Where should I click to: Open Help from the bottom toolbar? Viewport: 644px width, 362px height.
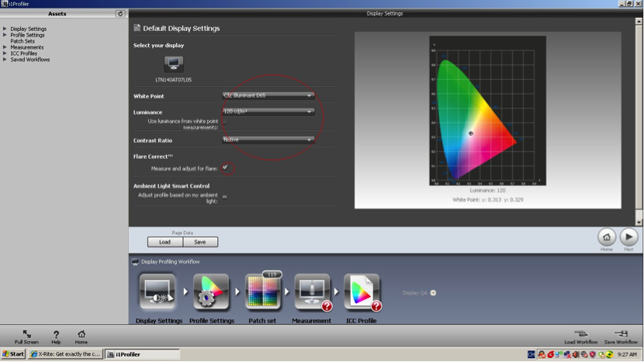pos(56,335)
